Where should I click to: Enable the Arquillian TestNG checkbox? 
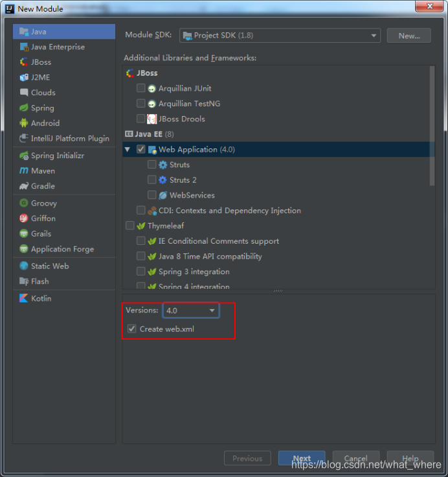(140, 103)
